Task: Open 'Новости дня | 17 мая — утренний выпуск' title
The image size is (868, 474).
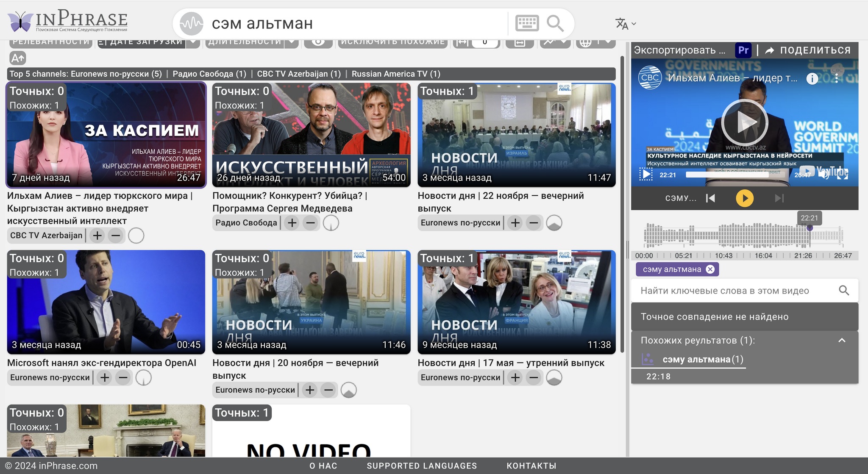Action: point(511,363)
